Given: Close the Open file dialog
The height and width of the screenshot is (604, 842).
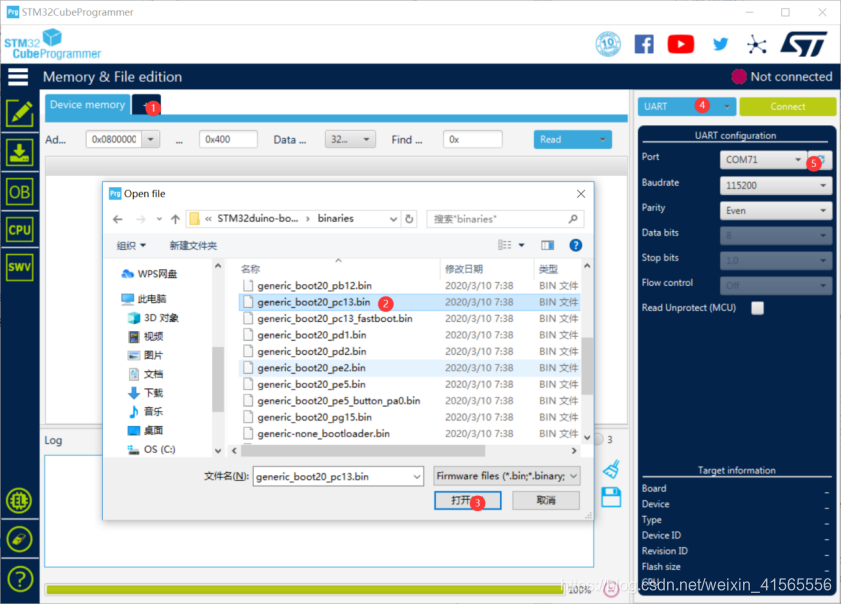Looking at the screenshot, I should point(580,194).
